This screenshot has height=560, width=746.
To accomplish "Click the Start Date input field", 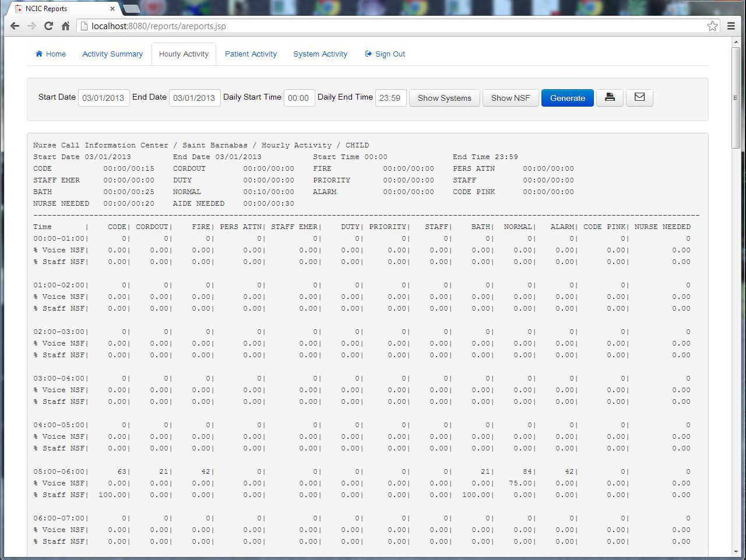I will coord(103,98).
